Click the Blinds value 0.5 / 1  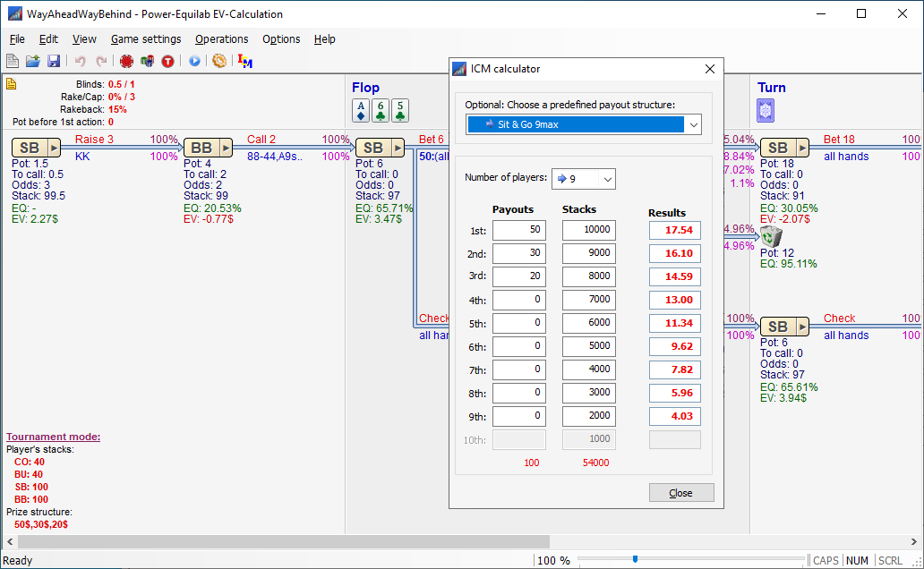pyautogui.click(x=122, y=84)
